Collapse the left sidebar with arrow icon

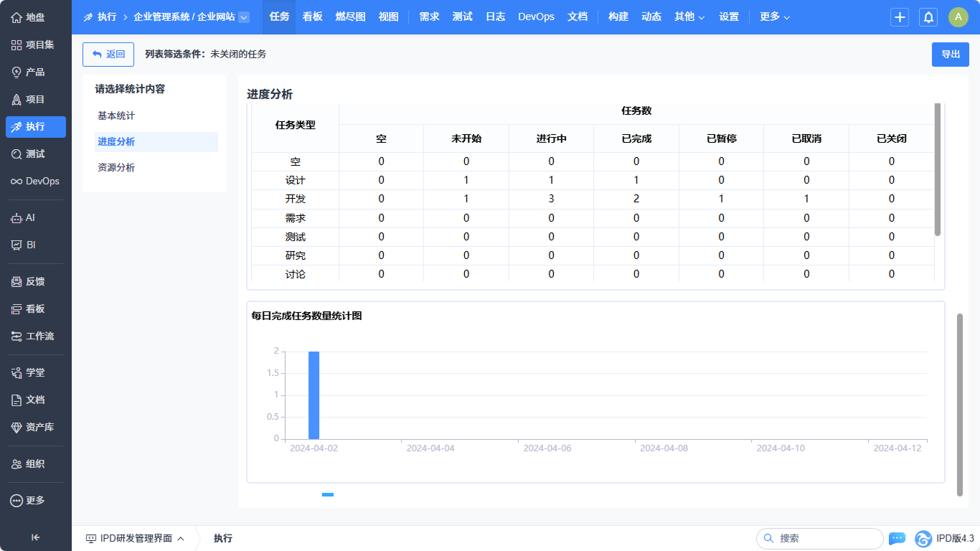click(x=35, y=537)
